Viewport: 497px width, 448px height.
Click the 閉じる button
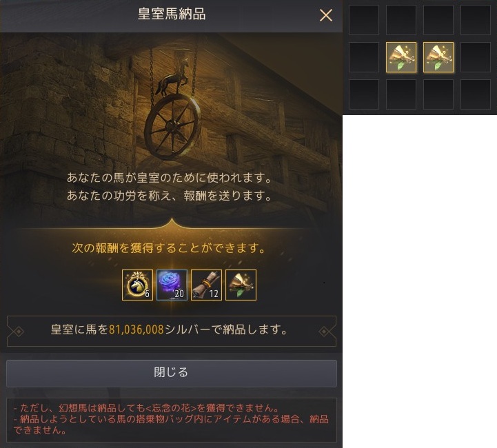[172, 373]
